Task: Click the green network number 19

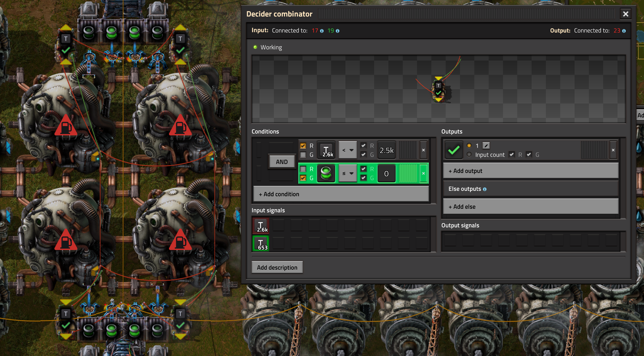Action: (331, 31)
